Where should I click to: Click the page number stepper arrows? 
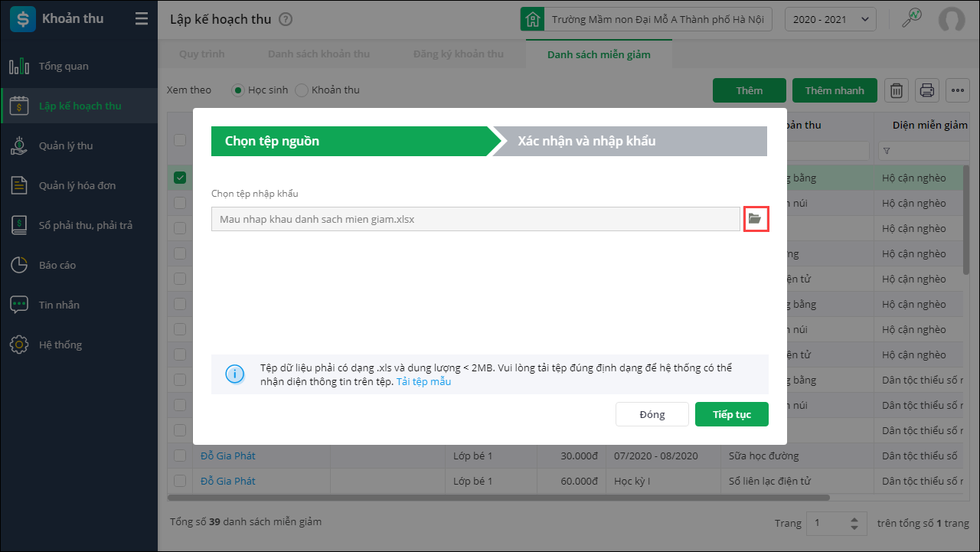(x=855, y=524)
